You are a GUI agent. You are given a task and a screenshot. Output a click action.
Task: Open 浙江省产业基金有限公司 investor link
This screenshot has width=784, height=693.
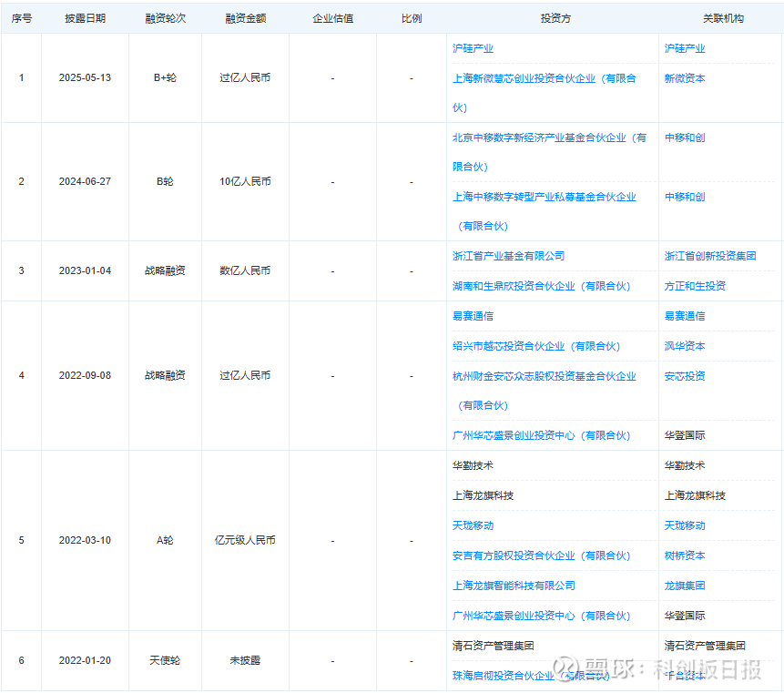[508, 256]
